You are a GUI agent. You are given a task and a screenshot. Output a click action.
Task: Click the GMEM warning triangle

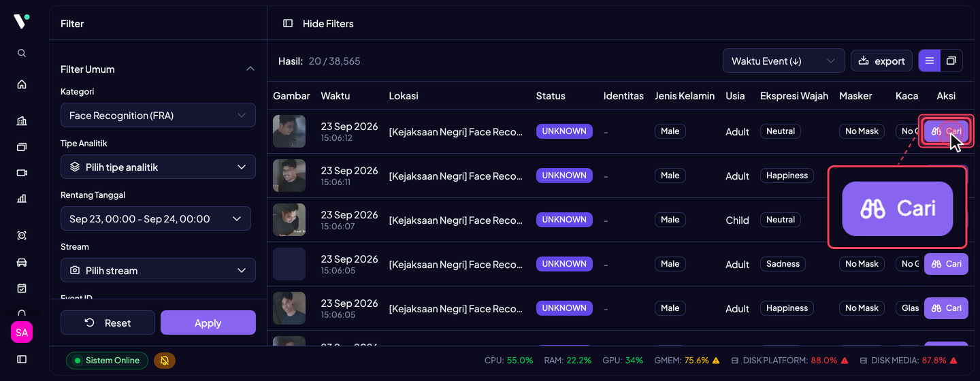point(716,361)
